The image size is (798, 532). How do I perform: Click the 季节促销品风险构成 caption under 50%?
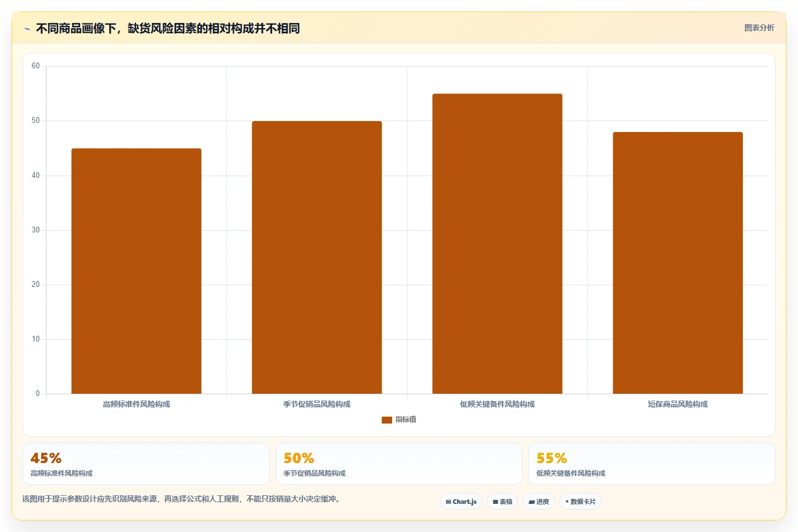click(x=315, y=473)
